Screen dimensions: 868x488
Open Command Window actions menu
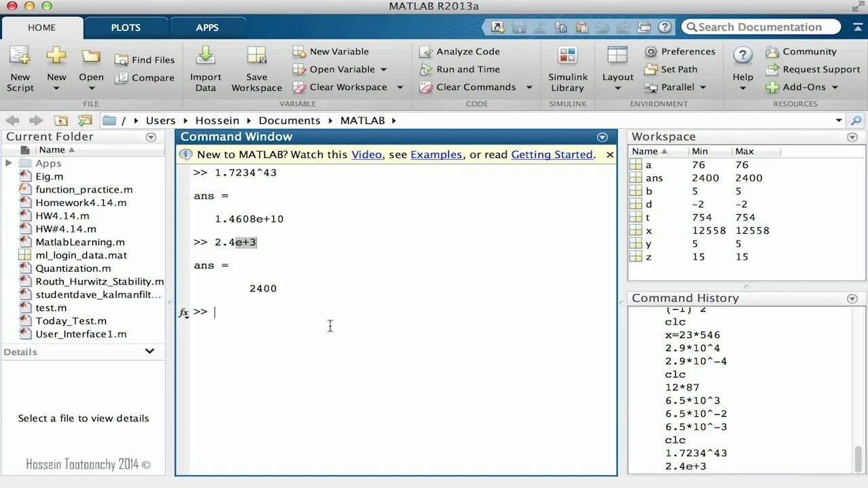click(x=602, y=137)
